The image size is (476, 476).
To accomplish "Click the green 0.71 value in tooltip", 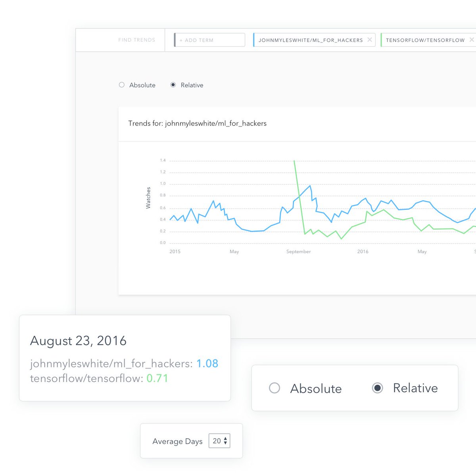I will point(157,378).
